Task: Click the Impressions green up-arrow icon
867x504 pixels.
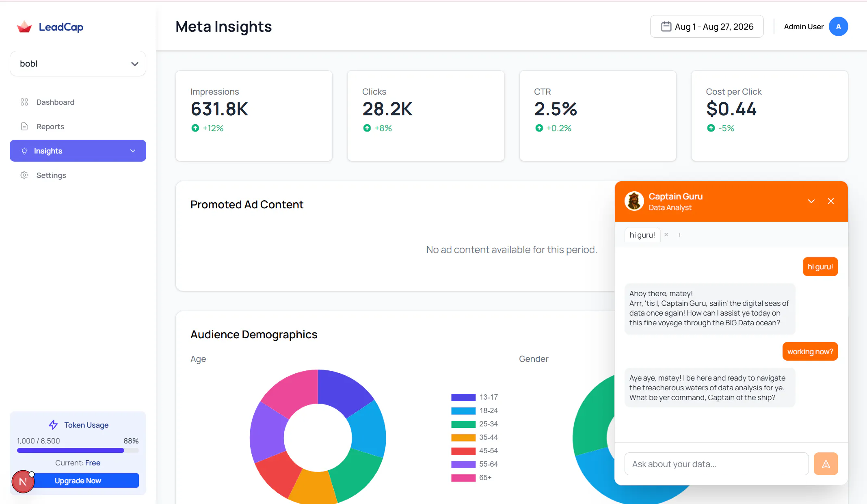Action: pos(195,128)
